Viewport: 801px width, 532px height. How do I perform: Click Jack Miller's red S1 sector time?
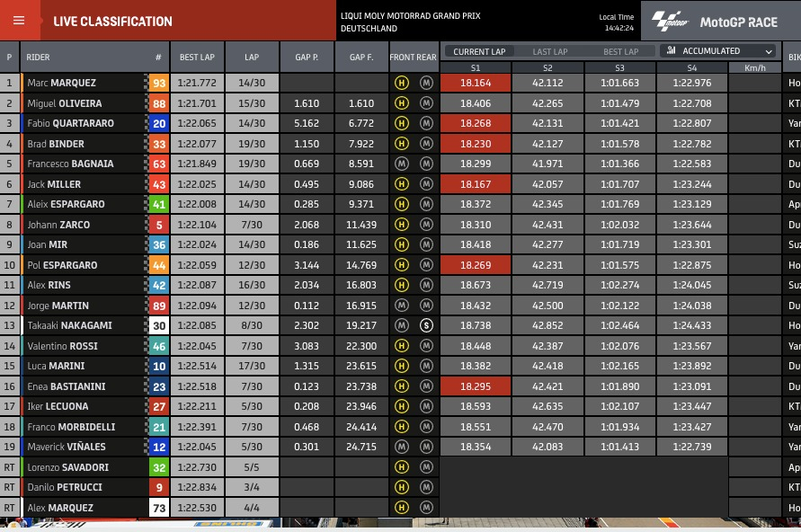coord(476,184)
